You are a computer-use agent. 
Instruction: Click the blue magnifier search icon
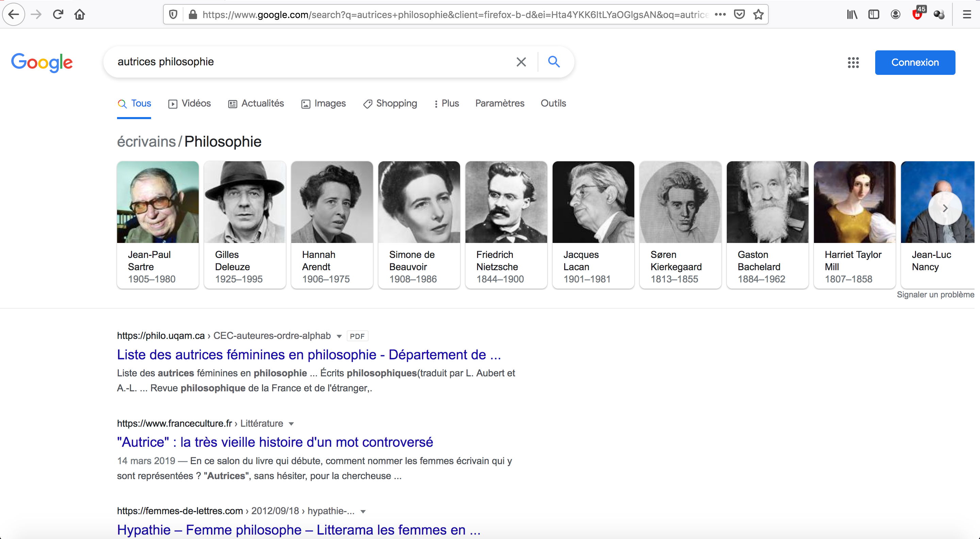(554, 62)
